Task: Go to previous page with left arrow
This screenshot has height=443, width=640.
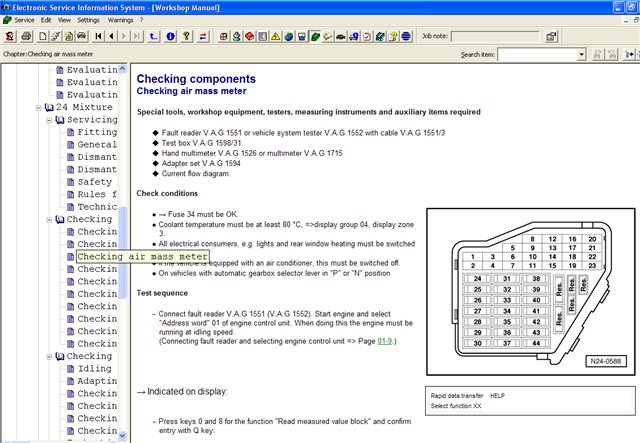Action: 111,36
